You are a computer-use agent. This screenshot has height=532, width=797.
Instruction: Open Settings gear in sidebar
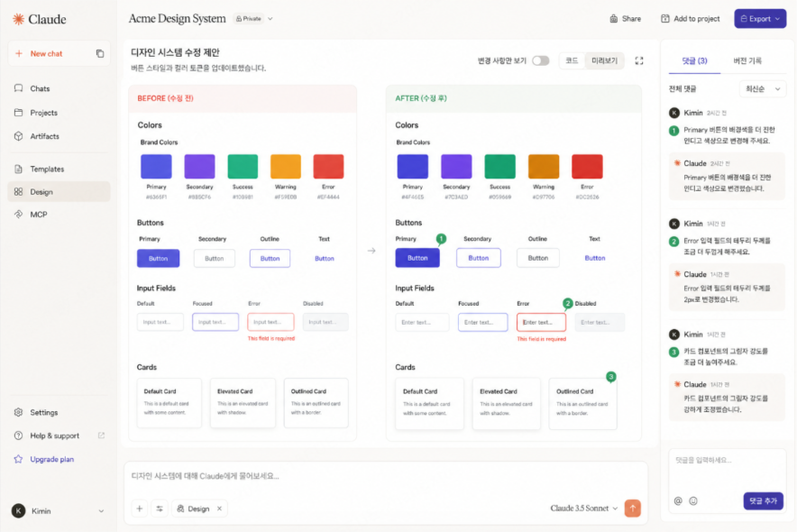coord(19,412)
